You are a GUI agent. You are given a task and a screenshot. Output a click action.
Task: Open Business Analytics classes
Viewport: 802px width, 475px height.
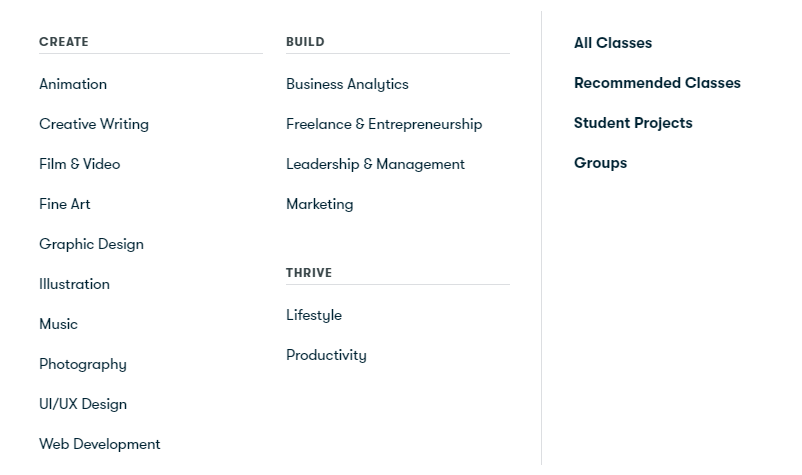pyautogui.click(x=347, y=84)
